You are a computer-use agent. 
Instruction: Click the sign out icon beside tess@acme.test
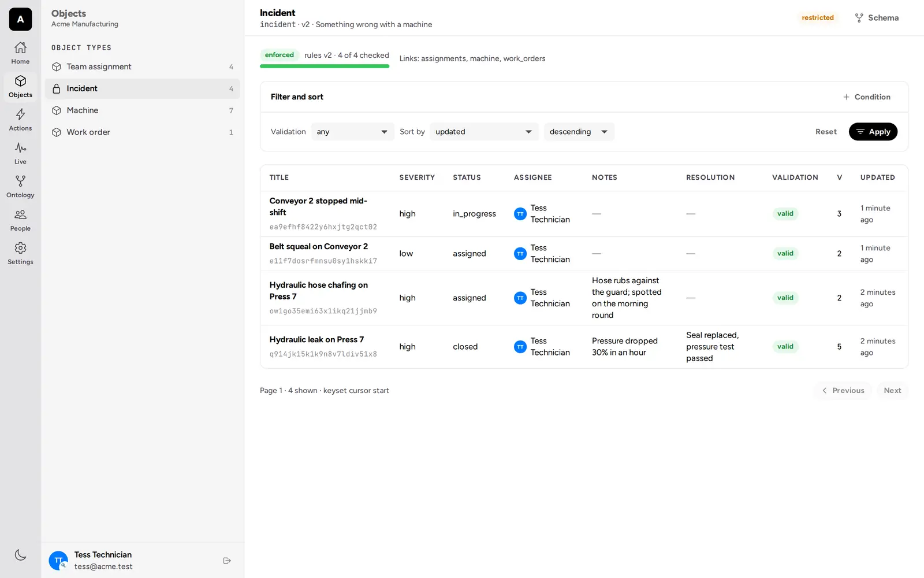tap(227, 561)
